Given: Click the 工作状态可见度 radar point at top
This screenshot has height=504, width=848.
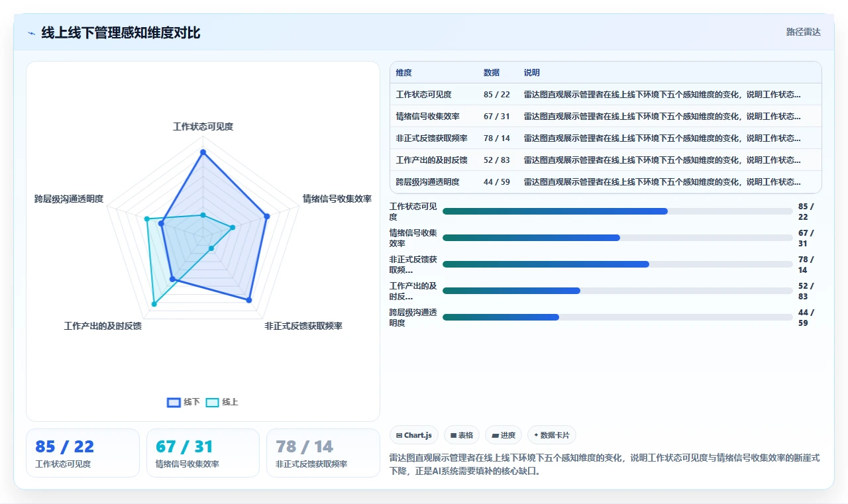Looking at the screenshot, I should click(x=203, y=152).
